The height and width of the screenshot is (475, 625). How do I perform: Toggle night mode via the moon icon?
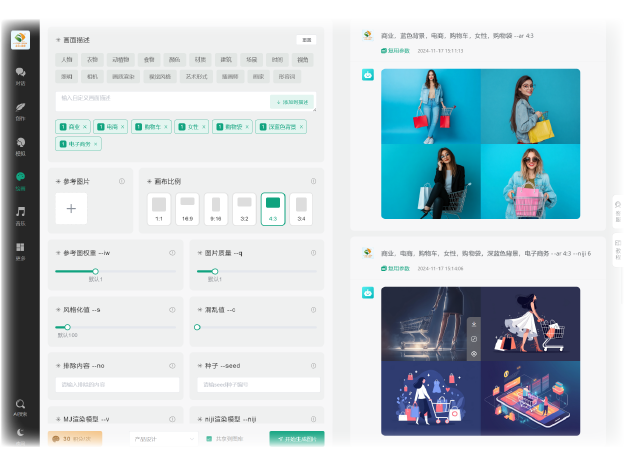coord(20,433)
